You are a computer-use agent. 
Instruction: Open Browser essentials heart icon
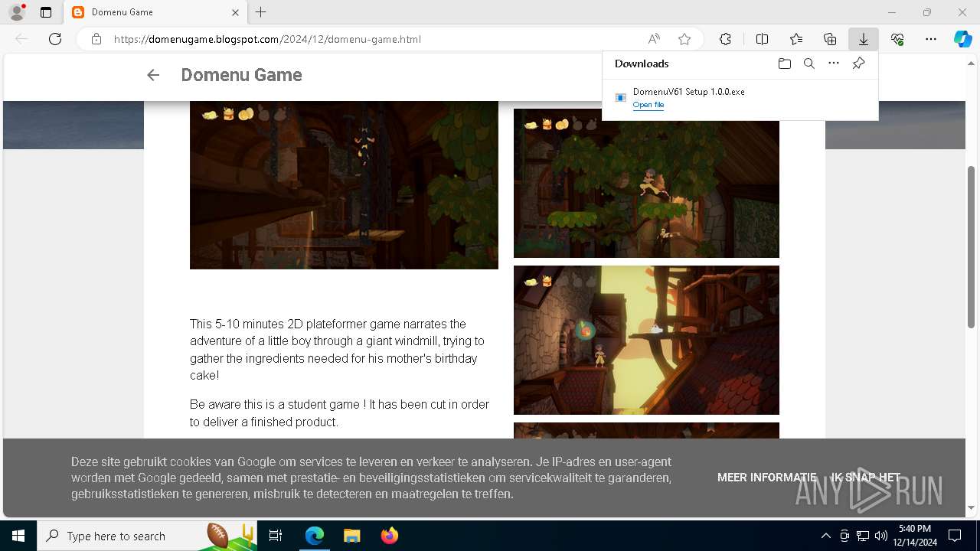(897, 39)
